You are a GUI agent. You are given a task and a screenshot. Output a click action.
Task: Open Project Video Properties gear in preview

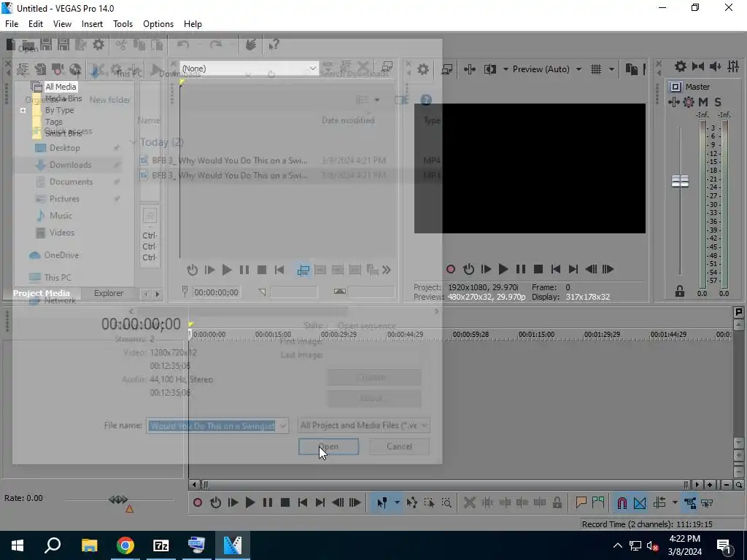423,69
